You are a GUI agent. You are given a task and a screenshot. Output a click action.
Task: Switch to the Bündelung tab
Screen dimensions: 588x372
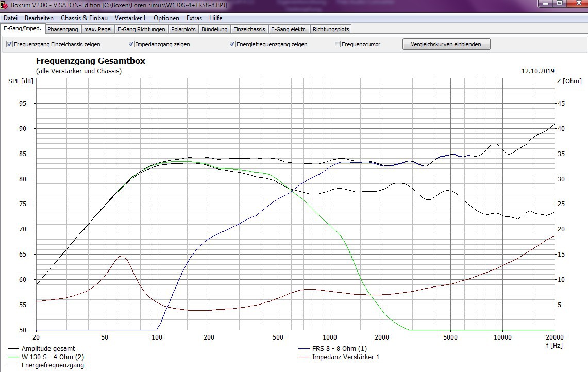pyautogui.click(x=214, y=29)
